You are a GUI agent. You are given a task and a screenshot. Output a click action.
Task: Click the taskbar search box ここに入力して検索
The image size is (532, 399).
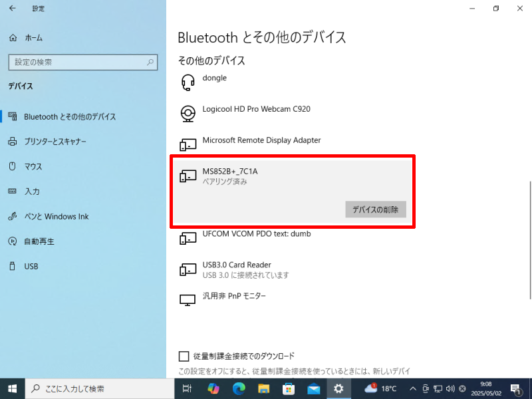pos(99,389)
